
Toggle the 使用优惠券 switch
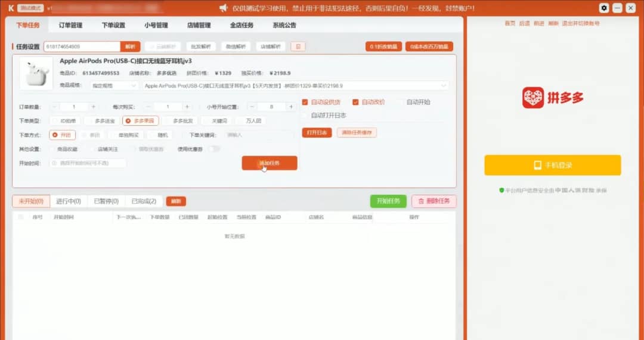pyautogui.click(x=214, y=149)
